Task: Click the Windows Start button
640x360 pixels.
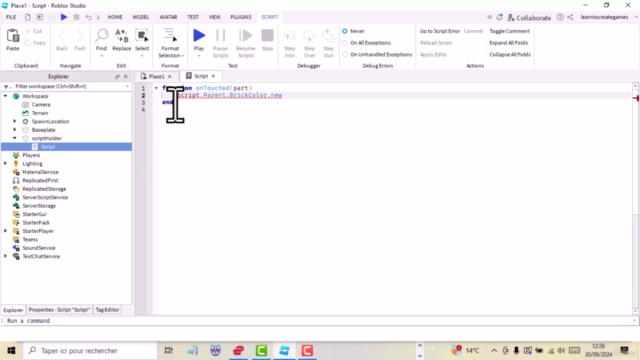Action: 11,351
